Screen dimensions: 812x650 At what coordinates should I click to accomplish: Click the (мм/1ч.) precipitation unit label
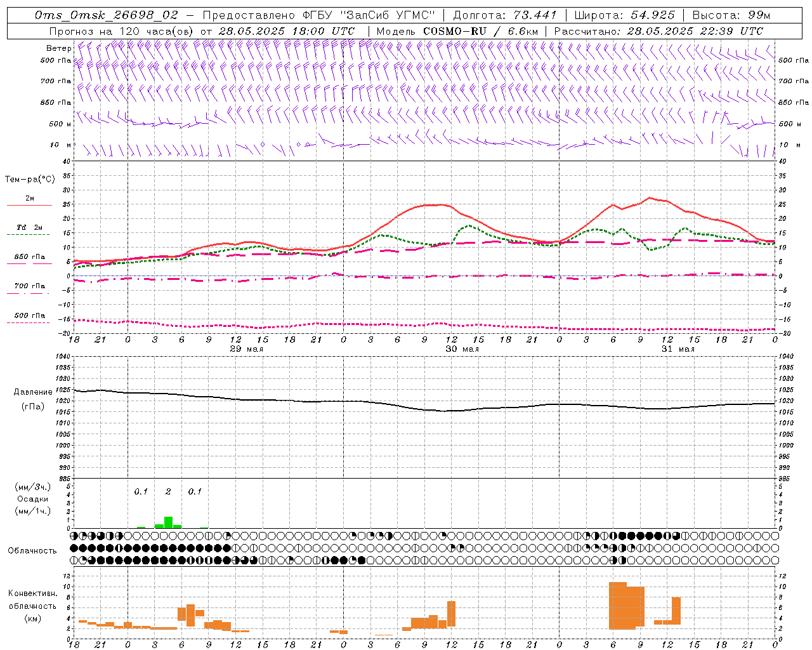32,511
